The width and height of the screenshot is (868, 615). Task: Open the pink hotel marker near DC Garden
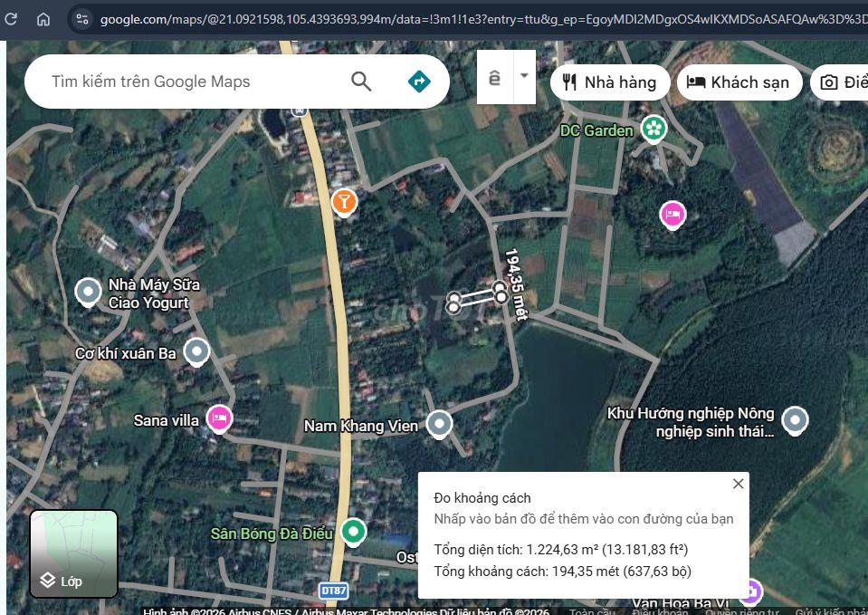pyautogui.click(x=672, y=215)
